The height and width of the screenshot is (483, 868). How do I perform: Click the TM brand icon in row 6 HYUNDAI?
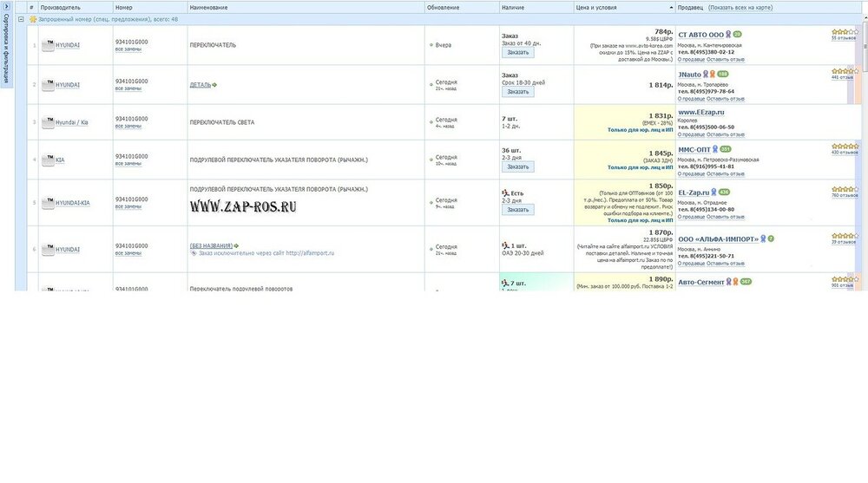[x=48, y=249]
